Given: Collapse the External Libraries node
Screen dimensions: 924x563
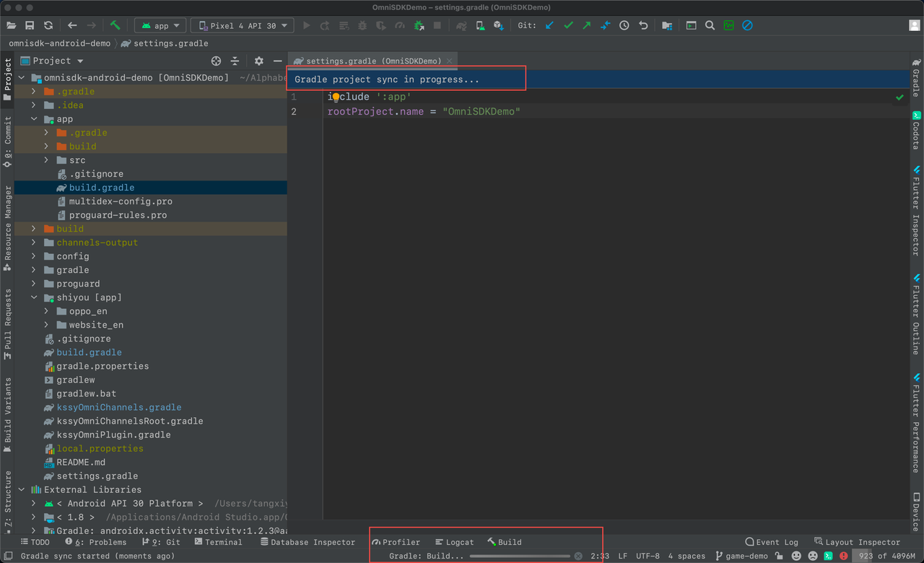Looking at the screenshot, I should [x=20, y=489].
